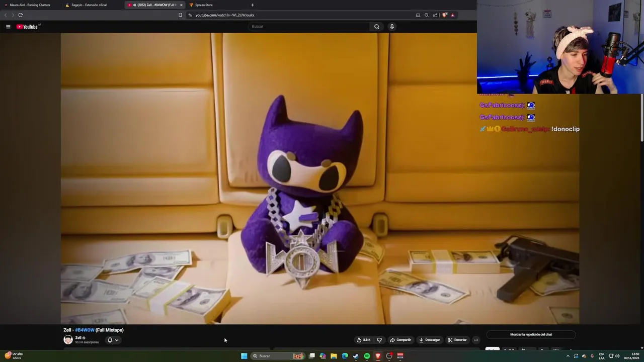Click the Windows taskbar Buscar search box
The height and width of the screenshot is (362, 644).
pyautogui.click(x=278, y=356)
